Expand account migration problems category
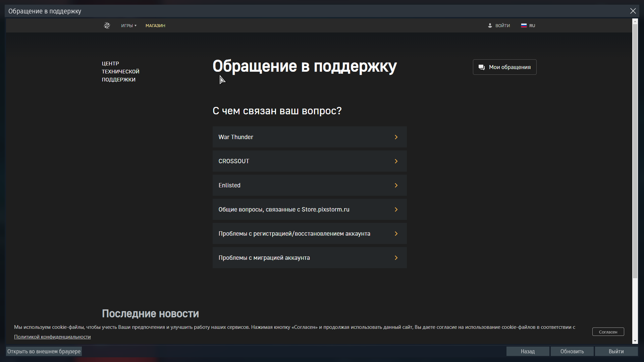This screenshot has height=362, width=644. click(x=309, y=258)
